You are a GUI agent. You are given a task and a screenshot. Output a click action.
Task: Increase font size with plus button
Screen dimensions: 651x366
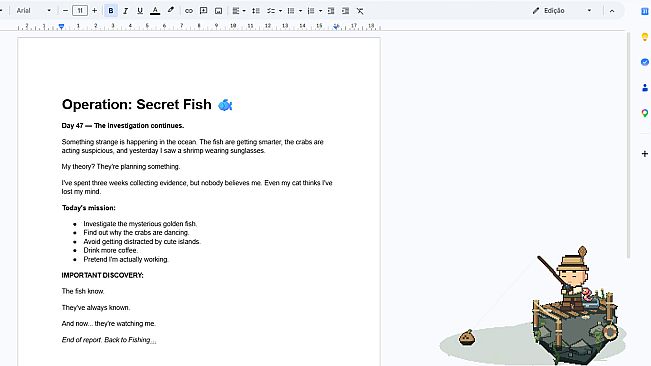pyautogui.click(x=95, y=11)
